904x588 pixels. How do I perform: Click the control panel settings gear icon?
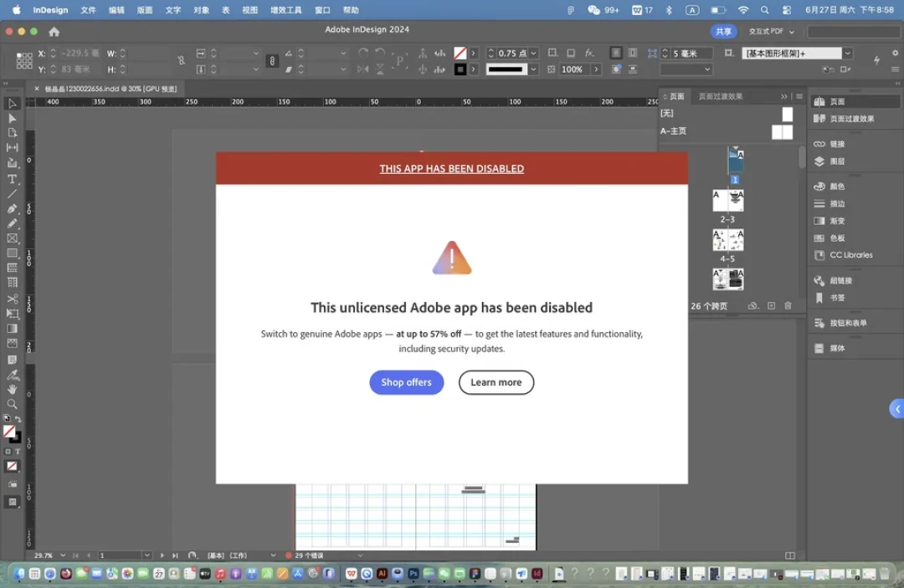[x=895, y=53]
